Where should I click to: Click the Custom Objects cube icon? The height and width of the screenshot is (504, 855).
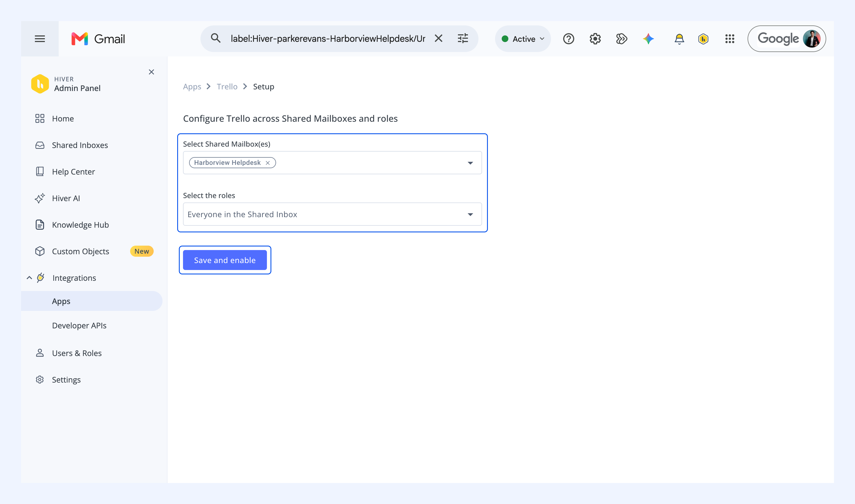[x=40, y=251]
